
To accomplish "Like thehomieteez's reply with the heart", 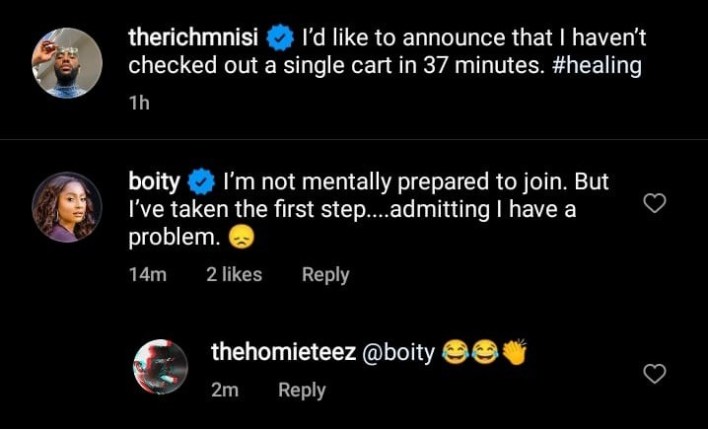I will click(x=654, y=374).
